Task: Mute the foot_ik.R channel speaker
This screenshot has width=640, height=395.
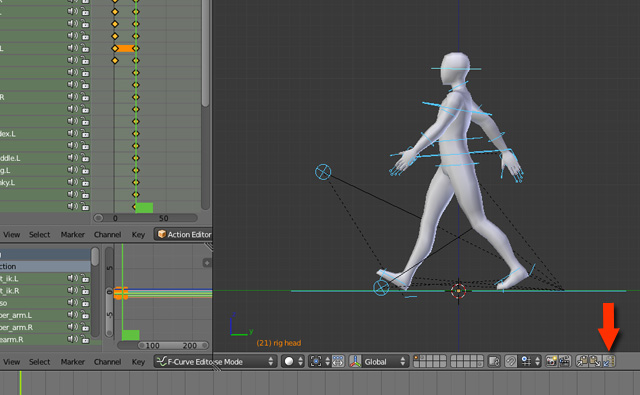Action: (x=73, y=291)
